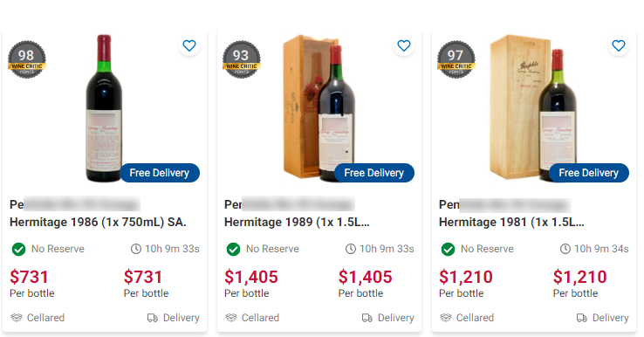
Task: Click the 97 wine critic points badge
Action: pyautogui.click(x=456, y=59)
